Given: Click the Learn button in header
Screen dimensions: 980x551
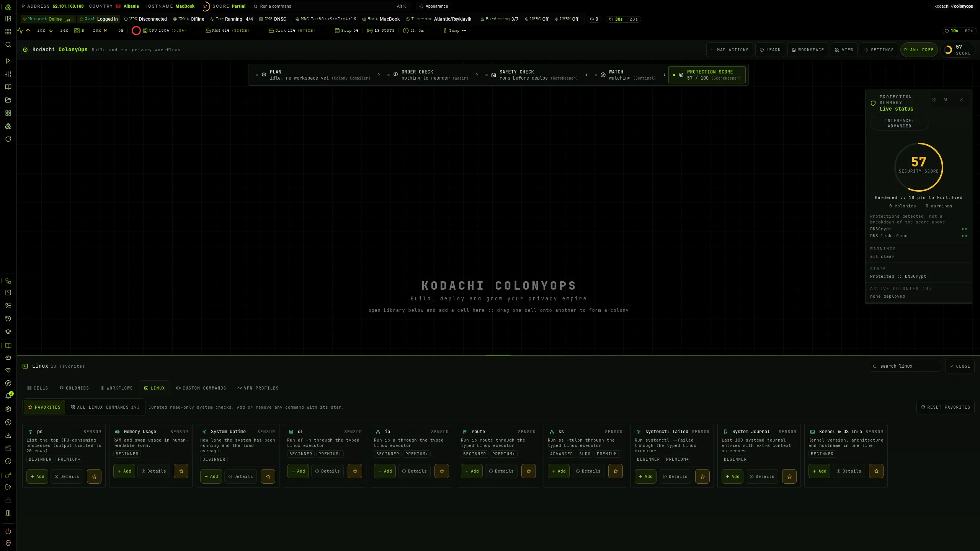Looking at the screenshot, I should point(770,50).
